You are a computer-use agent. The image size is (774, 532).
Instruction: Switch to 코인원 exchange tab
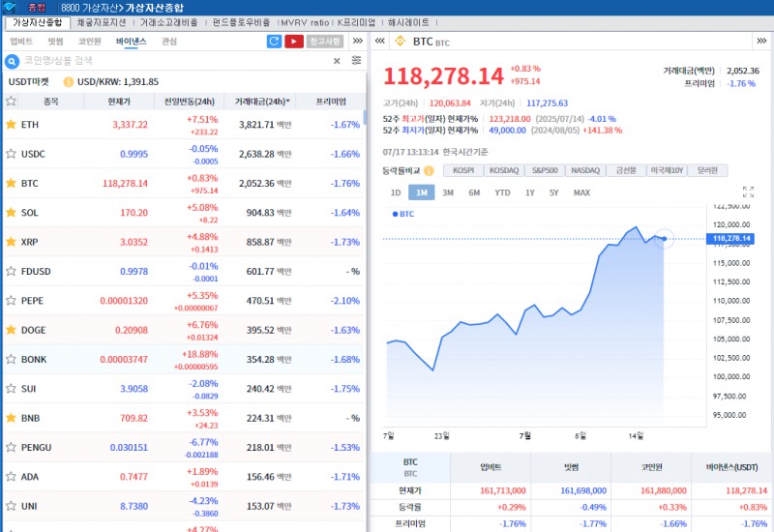coord(89,42)
